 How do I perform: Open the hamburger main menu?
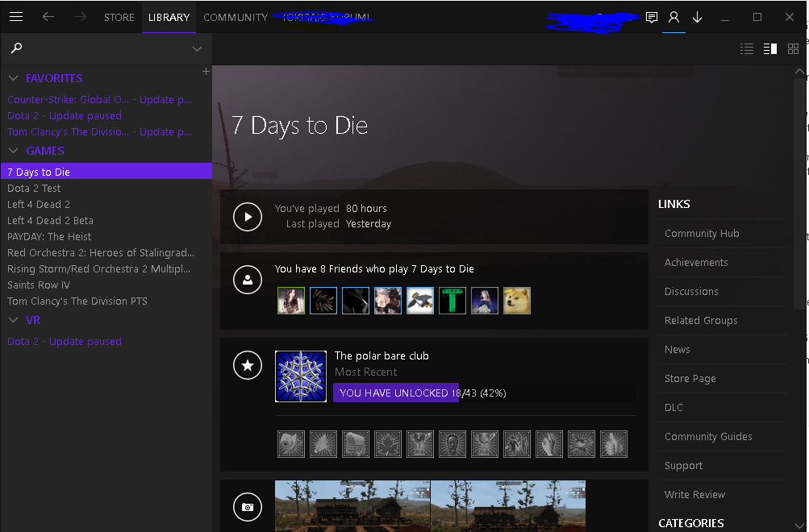tap(16, 16)
